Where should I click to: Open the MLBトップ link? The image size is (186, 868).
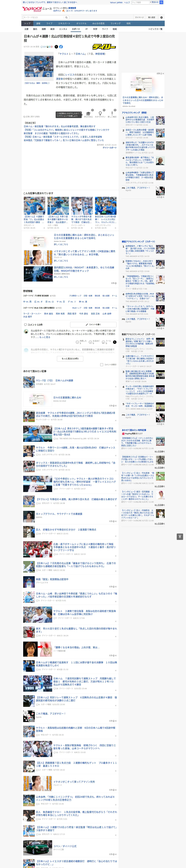(x=77, y=308)
